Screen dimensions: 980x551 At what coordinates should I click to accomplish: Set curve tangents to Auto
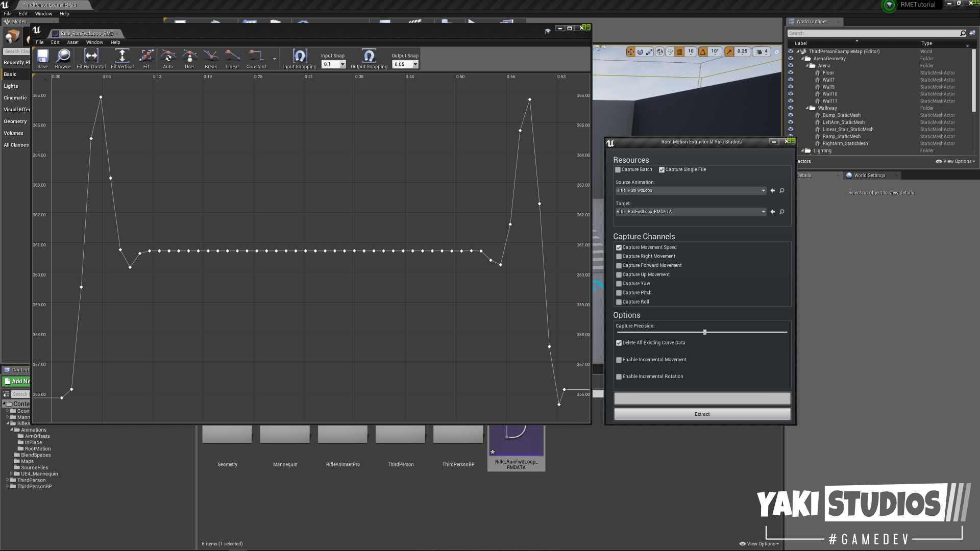coord(168,59)
